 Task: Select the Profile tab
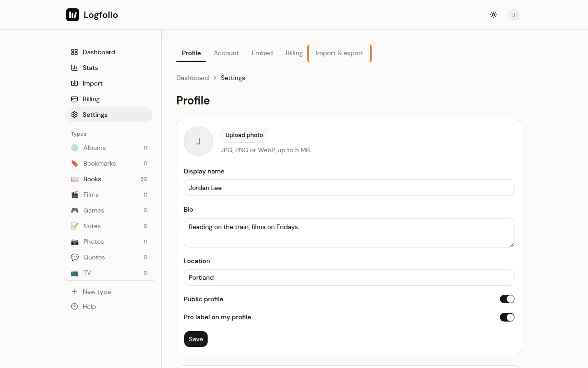pos(192,53)
